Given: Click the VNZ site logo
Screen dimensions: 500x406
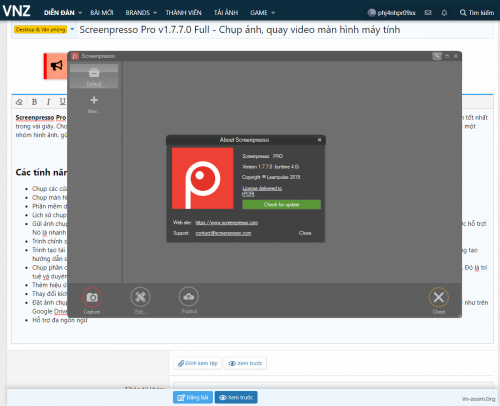Looking at the screenshot, I should [16, 11].
